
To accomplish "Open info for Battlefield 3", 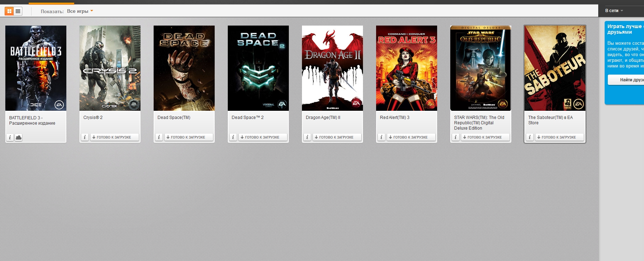I will (x=10, y=137).
